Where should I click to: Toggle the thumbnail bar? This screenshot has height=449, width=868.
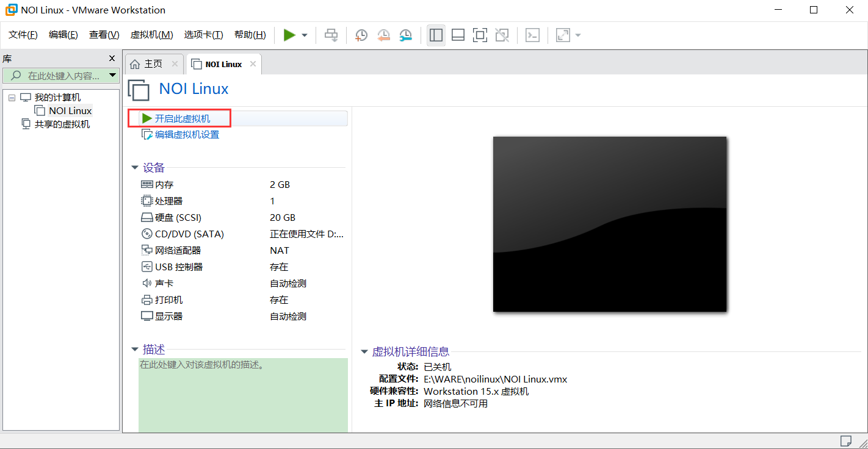point(458,35)
